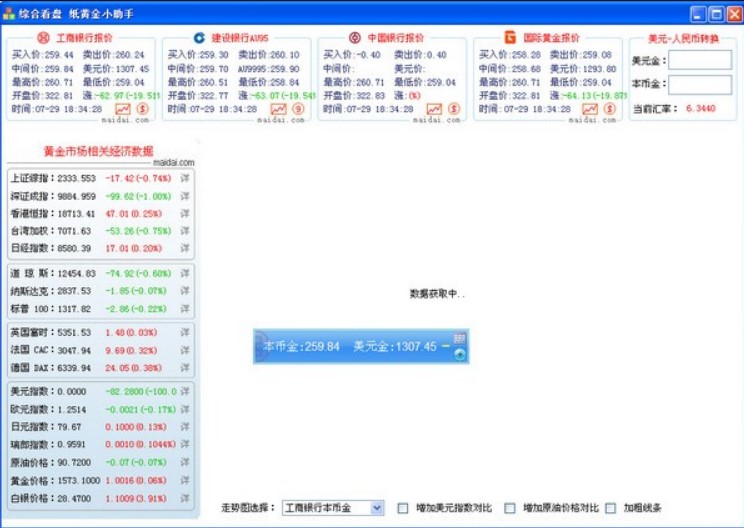
Task: Click the $ icon in 中国银行报价 panel
Action: 454,109
